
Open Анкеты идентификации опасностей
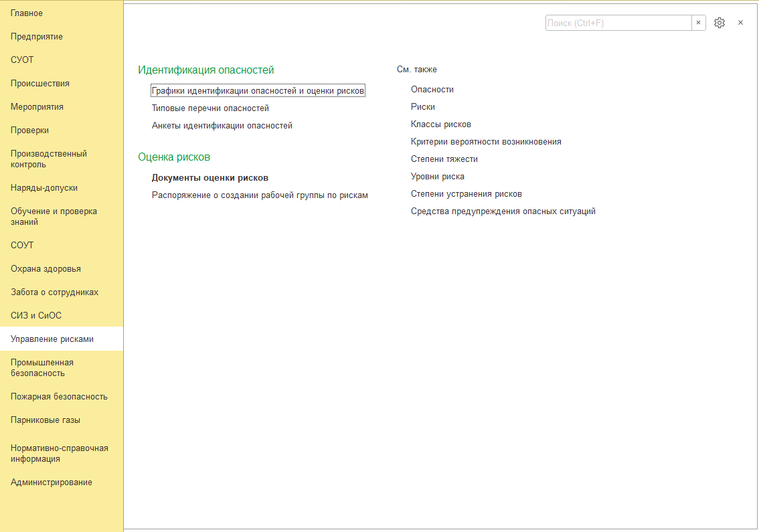[x=222, y=125]
